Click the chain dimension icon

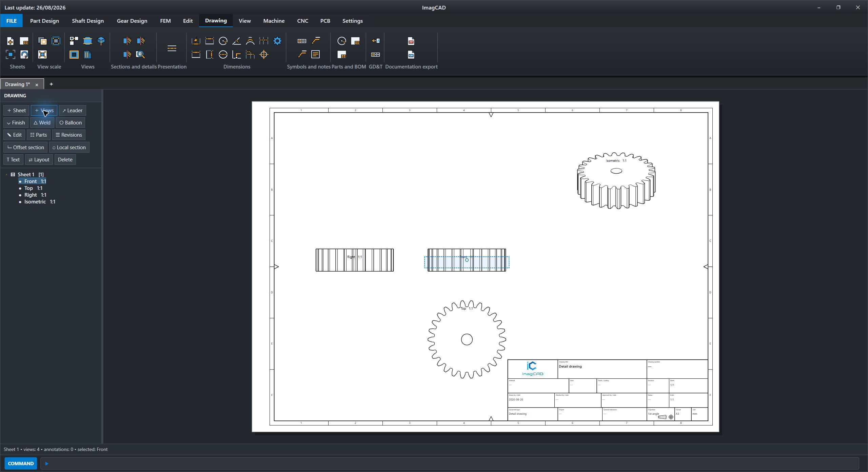pos(264,41)
